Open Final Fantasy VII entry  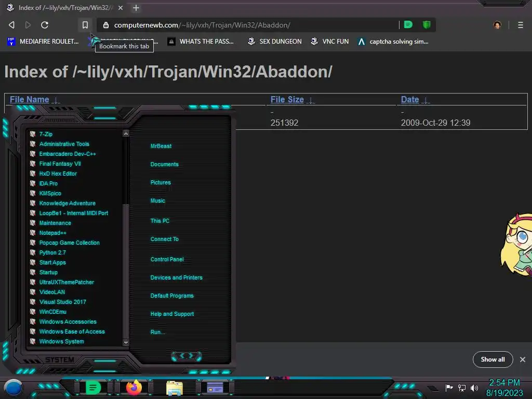pyautogui.click(x=60, y=164)
